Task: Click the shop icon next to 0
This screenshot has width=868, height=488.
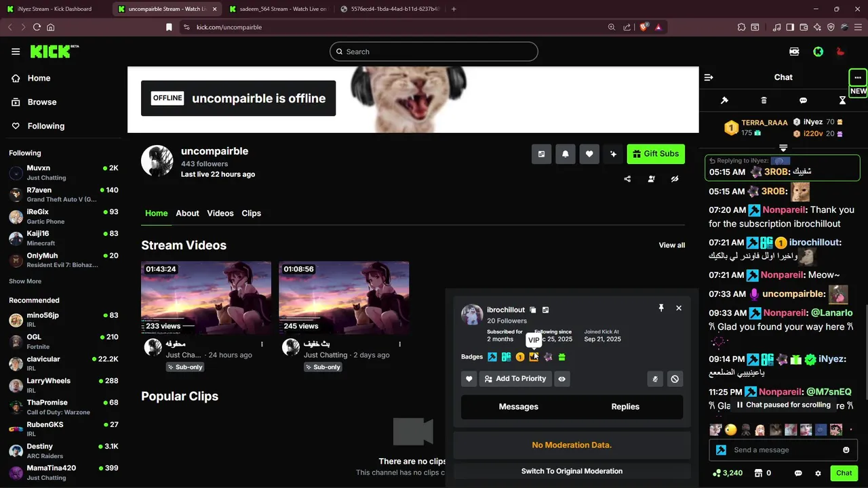Action: click(x=759, y=473)
